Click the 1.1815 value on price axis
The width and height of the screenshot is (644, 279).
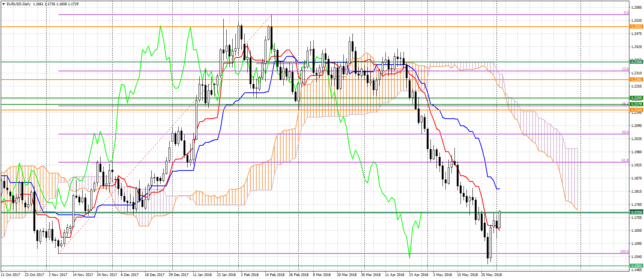636,192
